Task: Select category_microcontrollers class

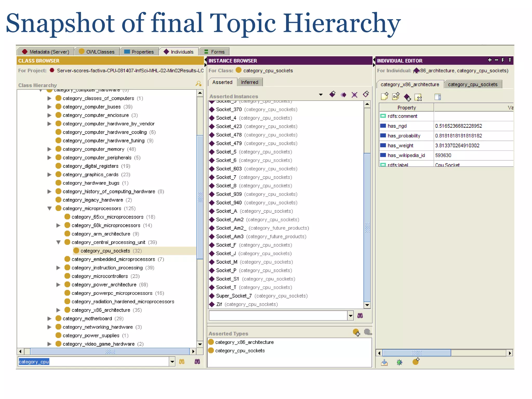Action: (100, 276)
